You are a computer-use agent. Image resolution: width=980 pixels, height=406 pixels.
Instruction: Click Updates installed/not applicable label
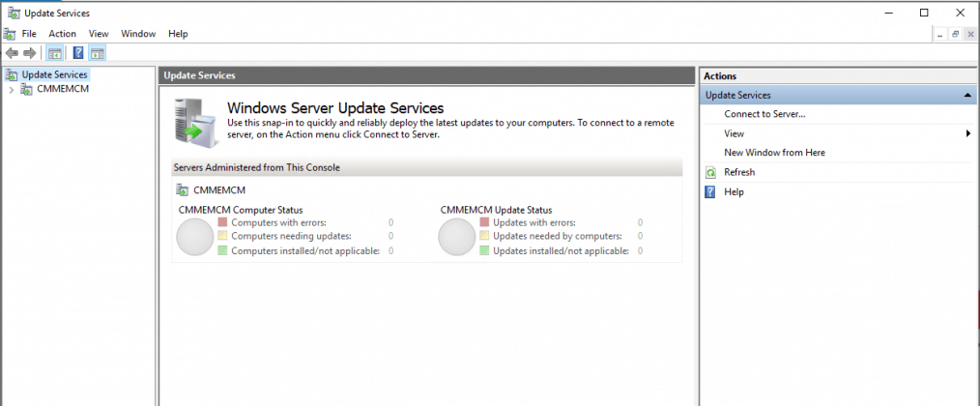point(562,251)
